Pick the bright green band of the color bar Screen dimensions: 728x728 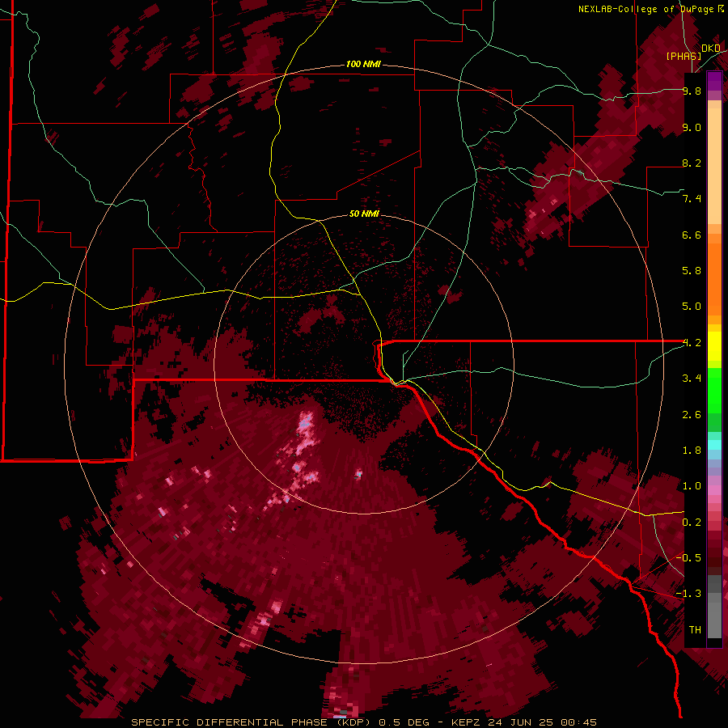click(x=714, y=391)
